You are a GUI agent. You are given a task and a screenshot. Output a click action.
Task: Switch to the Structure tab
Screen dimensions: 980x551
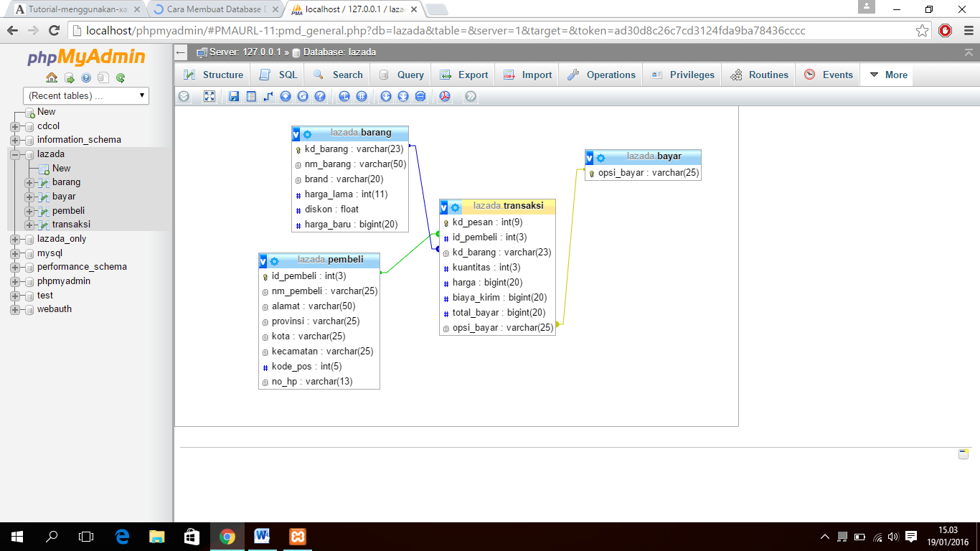tap(213, 75)
